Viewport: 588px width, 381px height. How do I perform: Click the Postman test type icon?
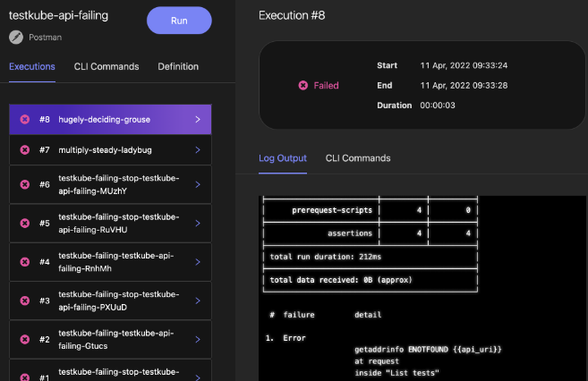[16, 37]
